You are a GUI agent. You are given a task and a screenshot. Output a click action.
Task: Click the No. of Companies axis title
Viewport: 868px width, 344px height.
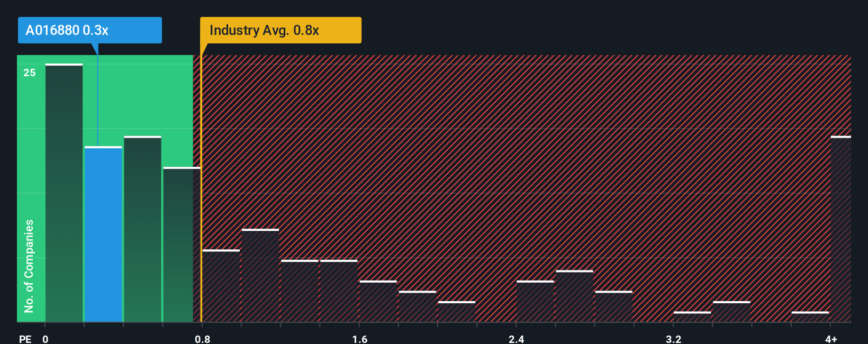29,266
